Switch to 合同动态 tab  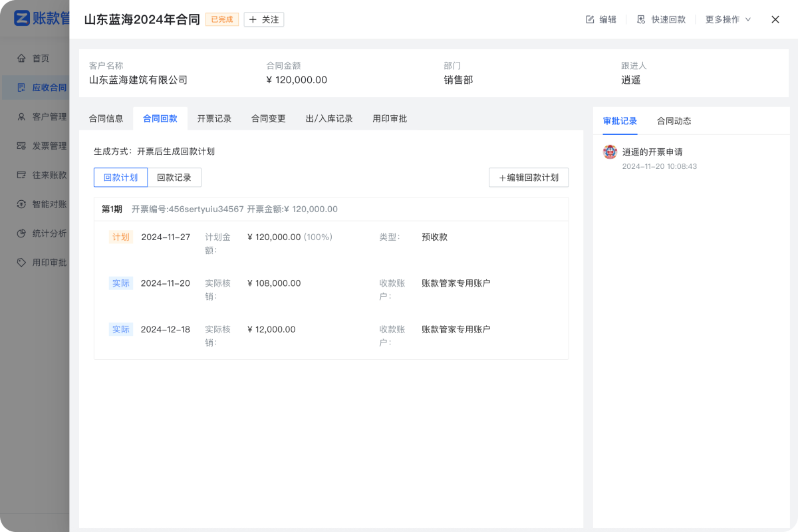674,121
